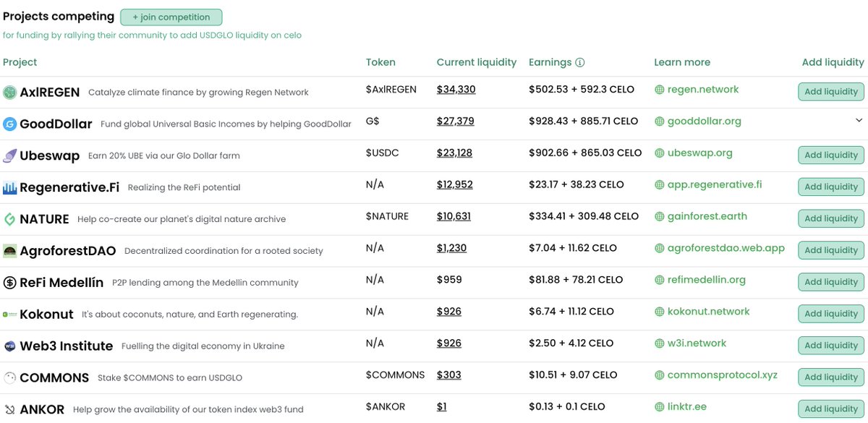The image size is (868, 423).
Task: Click the Earnings info icon
Action: (580, 62)
